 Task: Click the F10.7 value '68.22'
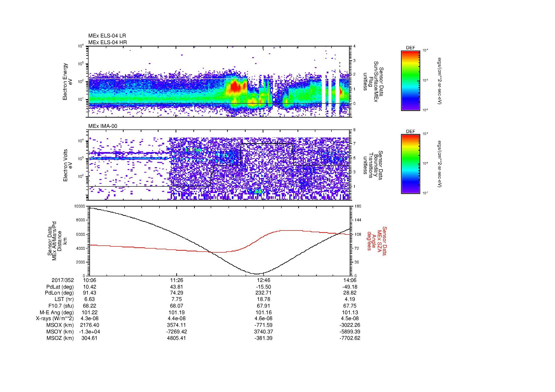[x=90, y=306]
